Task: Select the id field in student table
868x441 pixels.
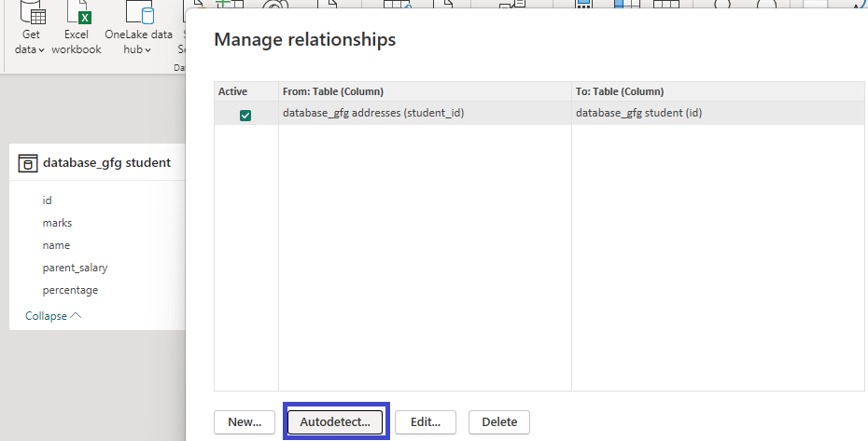Action: [x=48, y=200]
